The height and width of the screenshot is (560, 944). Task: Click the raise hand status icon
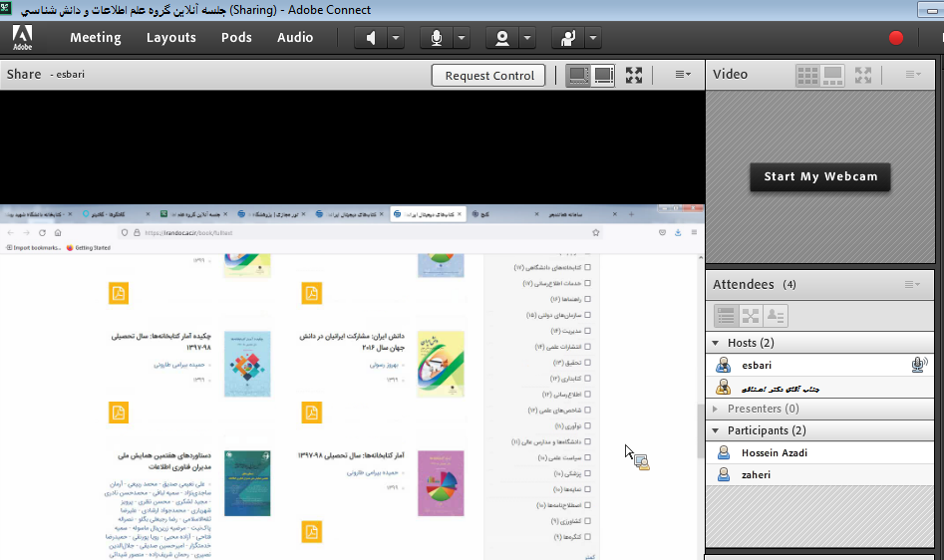click(x=568, y=38)
